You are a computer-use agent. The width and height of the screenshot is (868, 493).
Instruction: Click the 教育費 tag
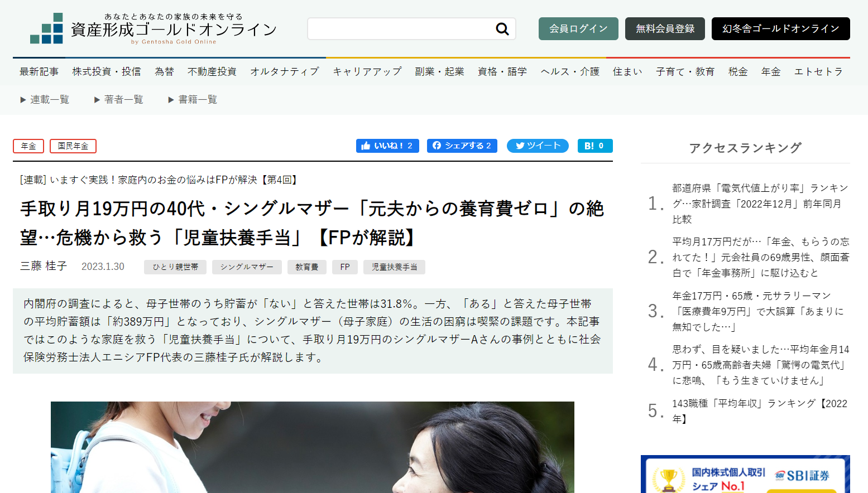click(307, 267)
